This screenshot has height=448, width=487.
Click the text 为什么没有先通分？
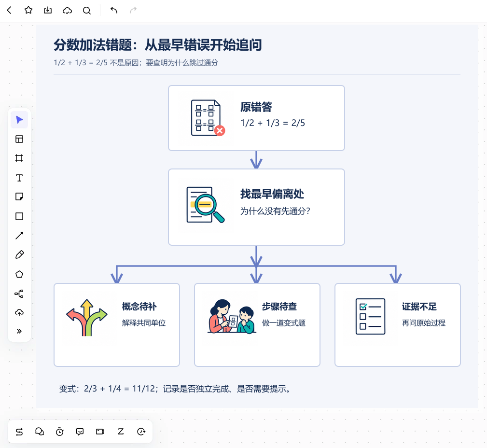(x=275, y=211)
